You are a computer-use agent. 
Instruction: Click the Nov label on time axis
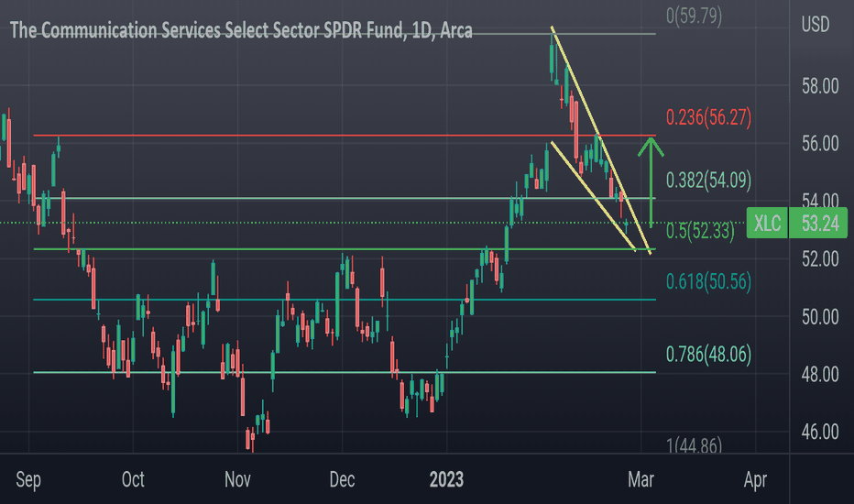click(237, 479)
